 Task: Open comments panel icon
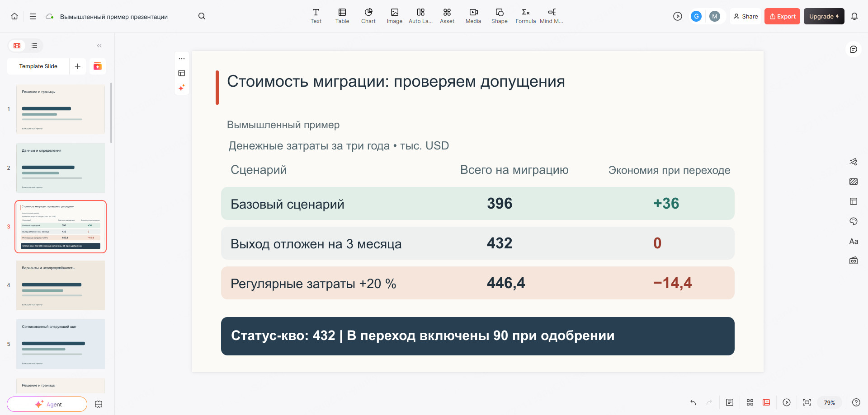click(854, 49)
